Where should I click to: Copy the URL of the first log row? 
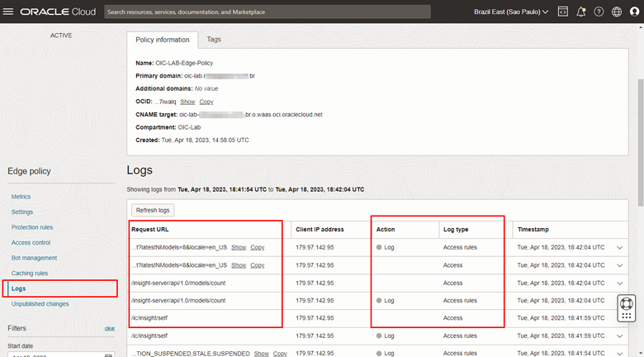(x=258, y=247)
